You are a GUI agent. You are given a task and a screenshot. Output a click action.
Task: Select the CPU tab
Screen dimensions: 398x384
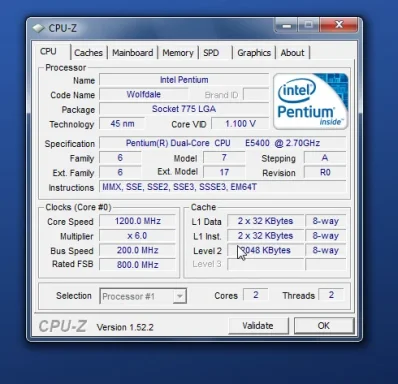(48, 52)
